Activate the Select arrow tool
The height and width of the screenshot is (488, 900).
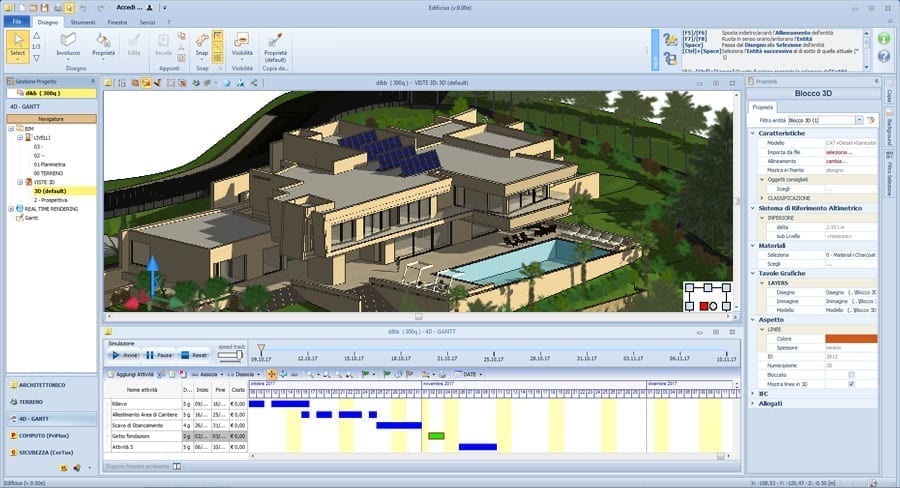click(18, 45)
